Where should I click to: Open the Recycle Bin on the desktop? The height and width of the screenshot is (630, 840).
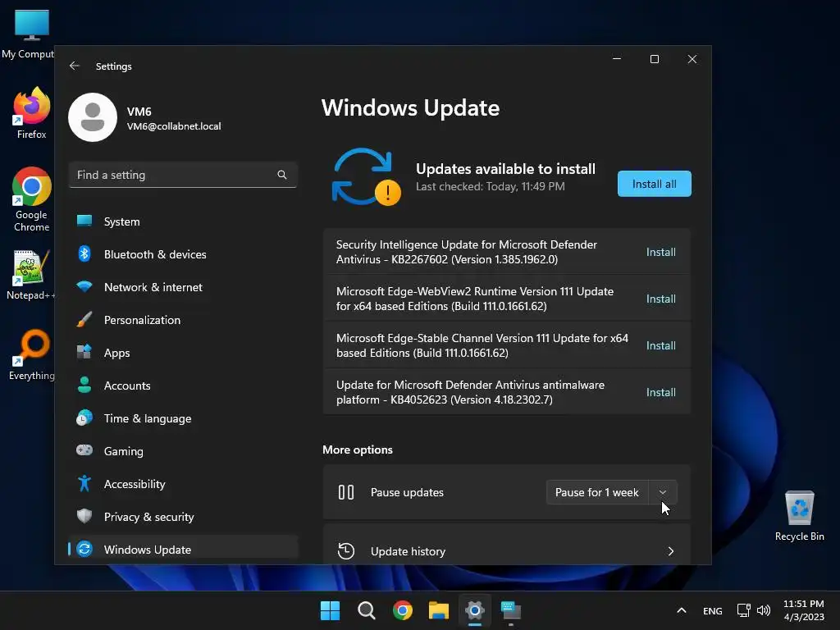click(x=799, y=517)
